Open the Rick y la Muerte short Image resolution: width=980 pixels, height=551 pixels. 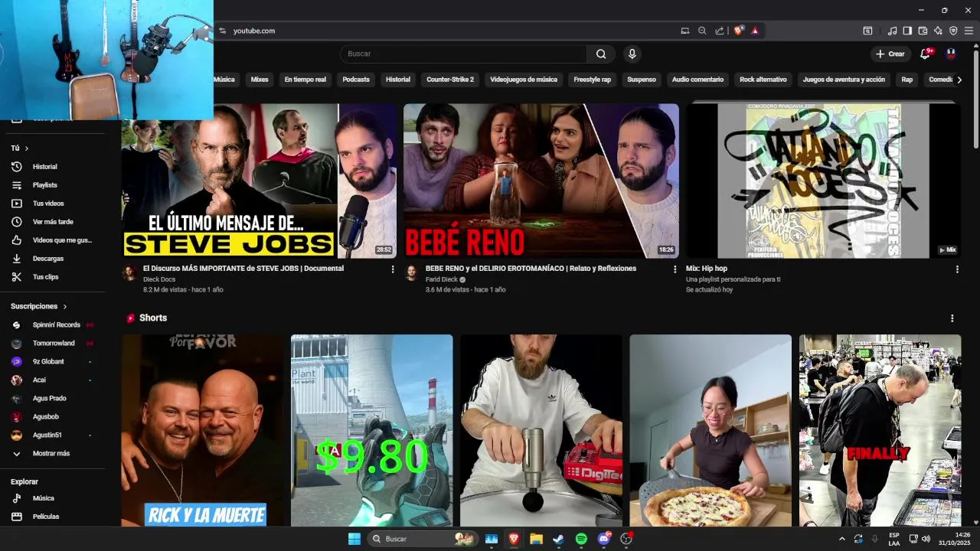(x=202, y=430)
